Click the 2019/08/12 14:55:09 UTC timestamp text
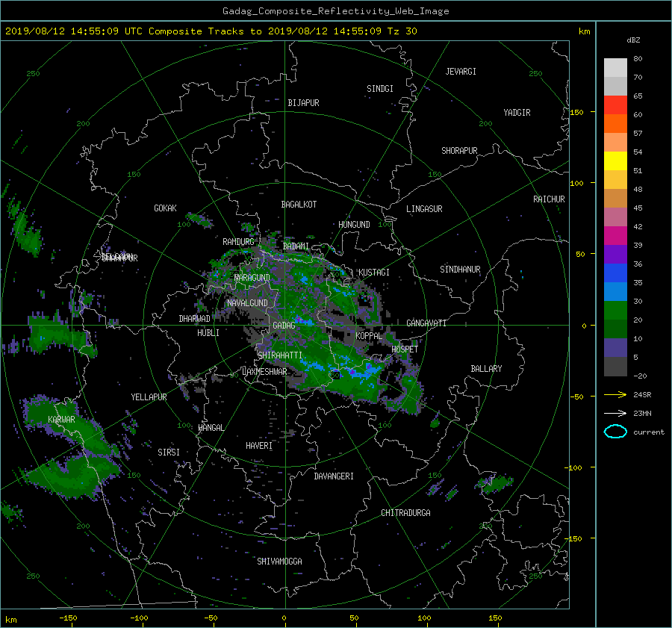The width and height of the screenshot is (672, 628). [74, 31]
